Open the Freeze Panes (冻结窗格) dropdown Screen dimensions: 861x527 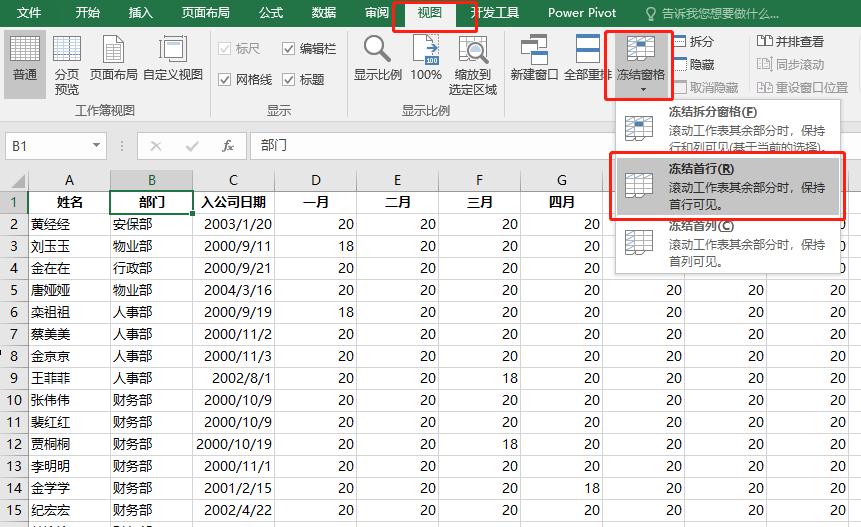[640, 64]
